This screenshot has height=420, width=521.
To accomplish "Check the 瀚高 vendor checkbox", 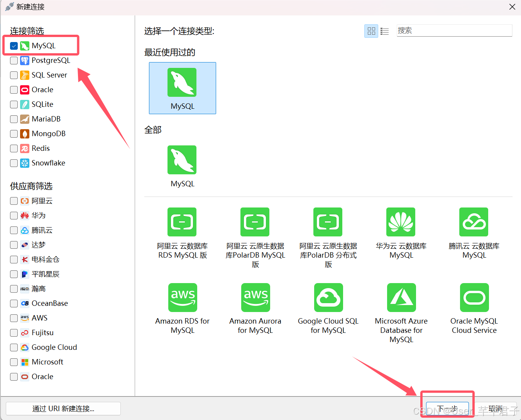I will [14, 289].
